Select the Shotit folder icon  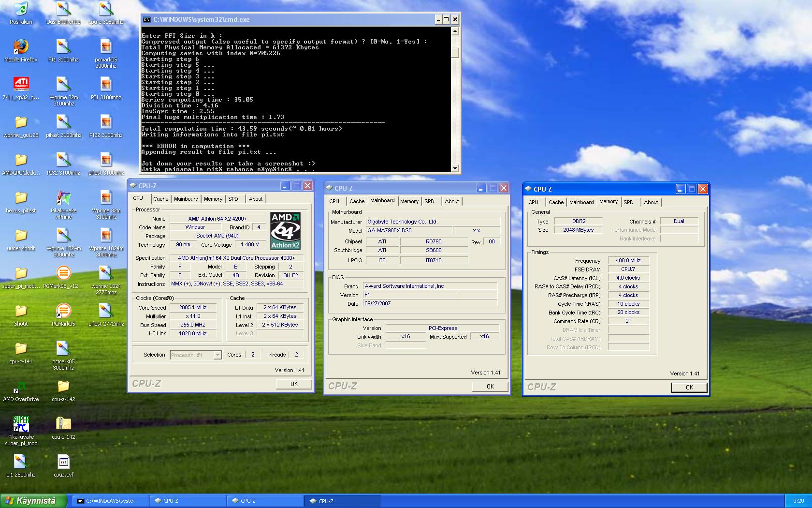pyautogui.click(x=21, y=311)
